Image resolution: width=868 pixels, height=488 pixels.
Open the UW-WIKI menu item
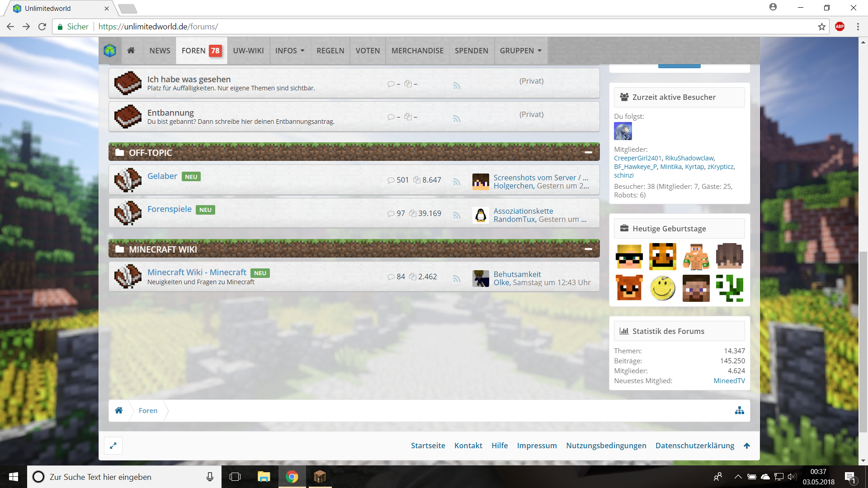248,51
